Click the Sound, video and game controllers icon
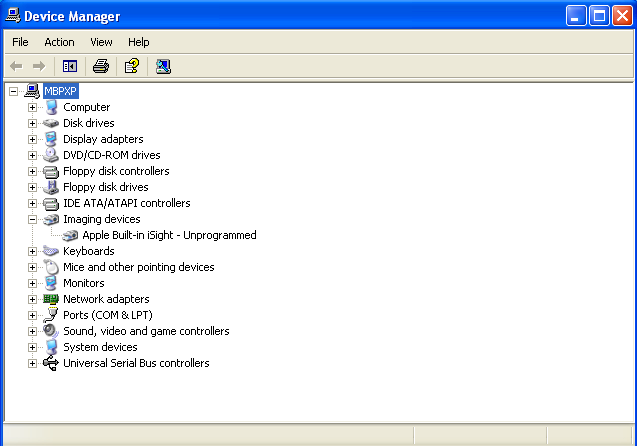The image size is (637, 446). (x=51, y=331)
